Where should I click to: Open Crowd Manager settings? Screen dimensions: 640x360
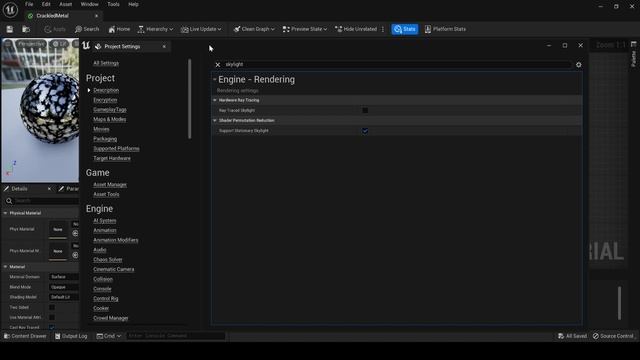[111, 318]
